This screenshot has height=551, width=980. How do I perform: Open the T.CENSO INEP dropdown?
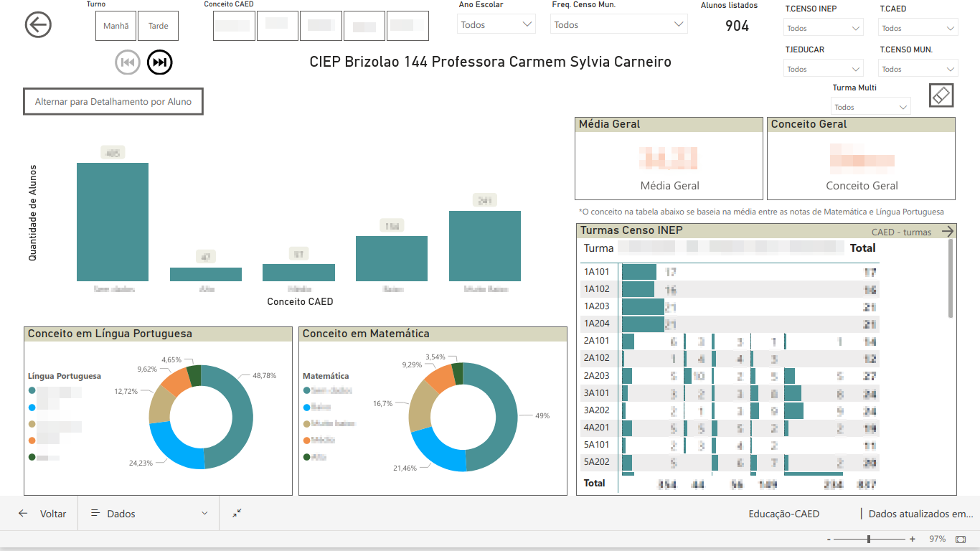pyautogui.click(x=824, y=29)
